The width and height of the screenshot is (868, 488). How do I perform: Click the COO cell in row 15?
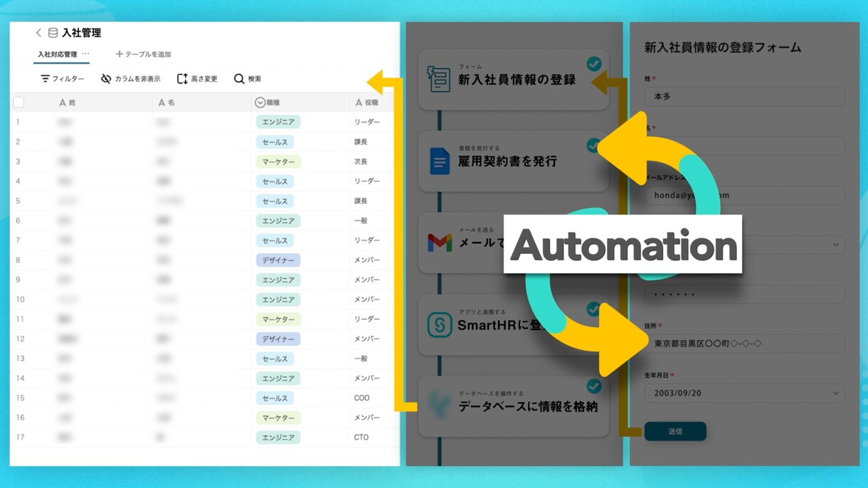[362, 398]
